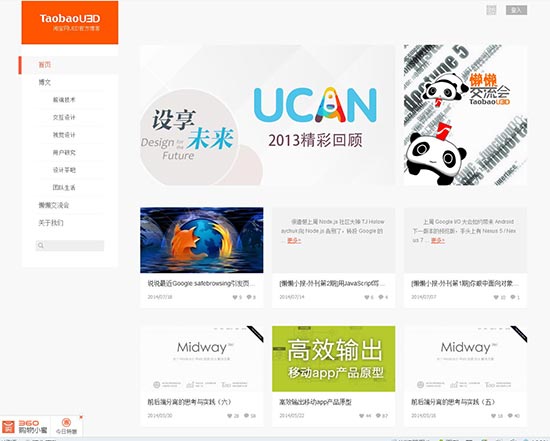The height and width of the screenshot is (441, 550).
Task: Click the date 2014/07/07
Action: click(423, 297)
